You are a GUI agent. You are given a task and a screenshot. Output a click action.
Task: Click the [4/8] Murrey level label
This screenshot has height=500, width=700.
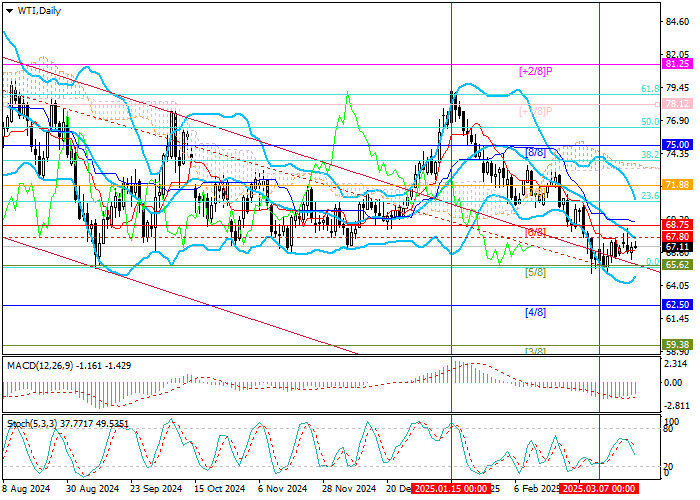click(535, 312)
